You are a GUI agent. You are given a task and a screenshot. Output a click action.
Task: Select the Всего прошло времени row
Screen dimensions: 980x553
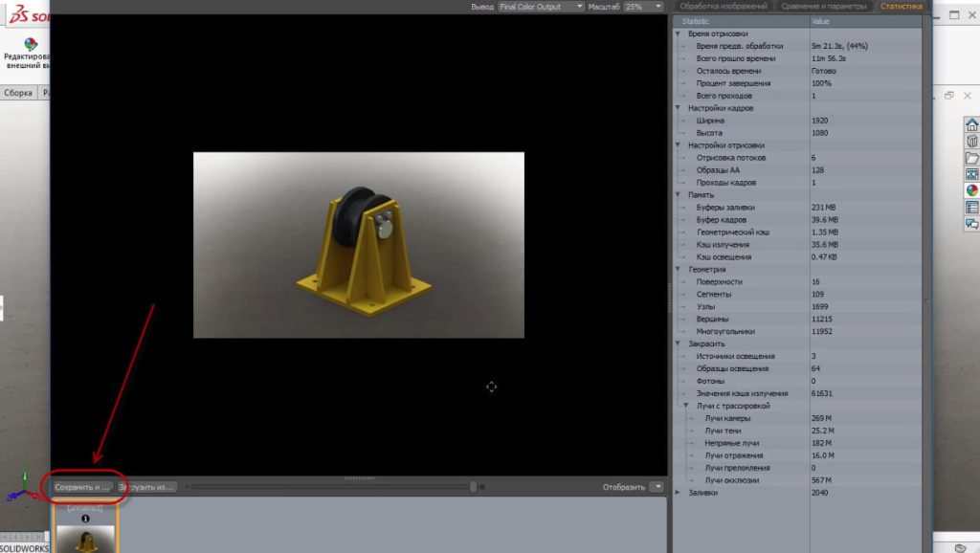click(797, 58)
